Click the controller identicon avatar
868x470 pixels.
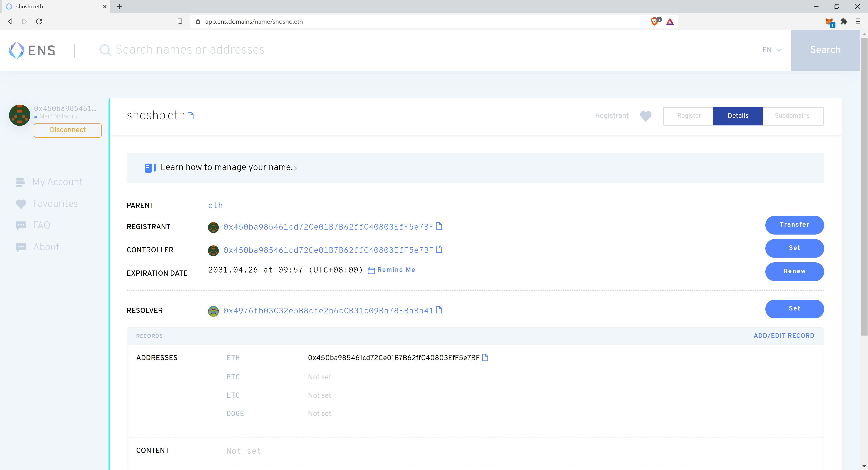(x=213, y=251)
